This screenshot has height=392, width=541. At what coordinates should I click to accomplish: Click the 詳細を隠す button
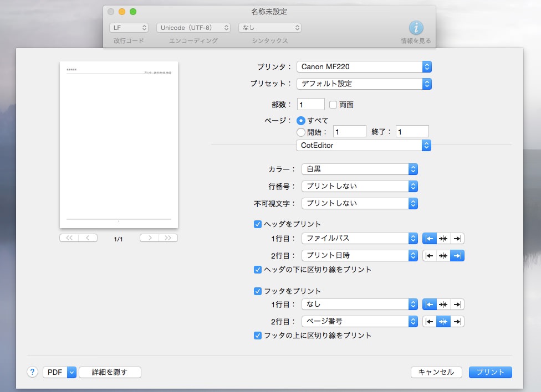(109, 372)
